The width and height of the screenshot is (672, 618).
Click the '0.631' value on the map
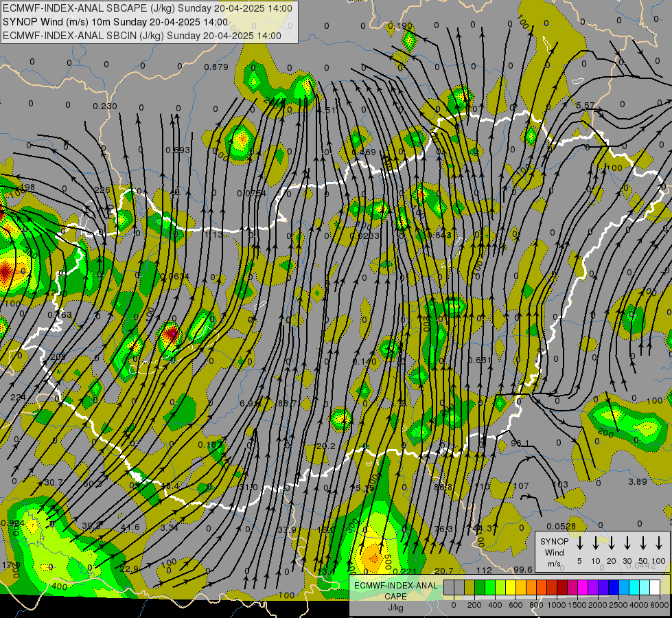pos(480,360)
